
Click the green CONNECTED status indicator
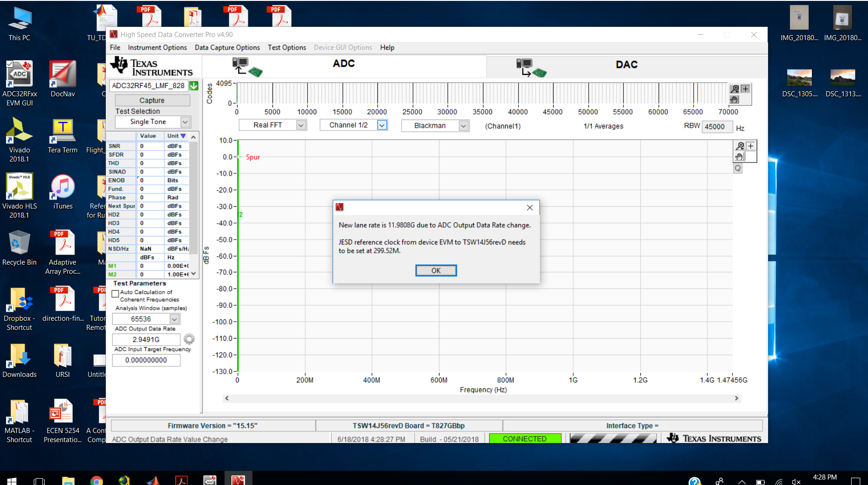tap(525, 438)
